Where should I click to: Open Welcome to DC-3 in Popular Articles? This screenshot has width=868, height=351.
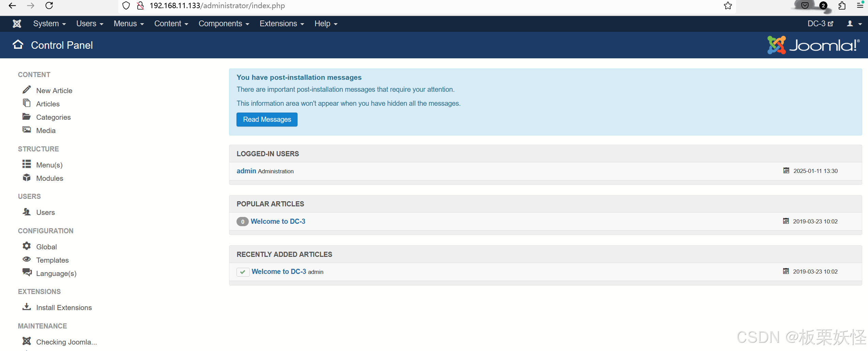pyautogui.click(x=278, y=221)
